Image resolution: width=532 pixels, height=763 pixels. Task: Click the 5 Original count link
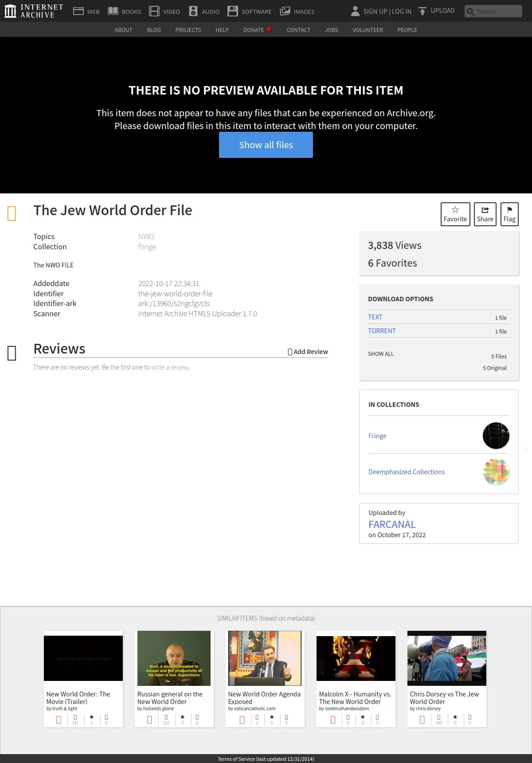pyautogui.click(x=495, y=368)
